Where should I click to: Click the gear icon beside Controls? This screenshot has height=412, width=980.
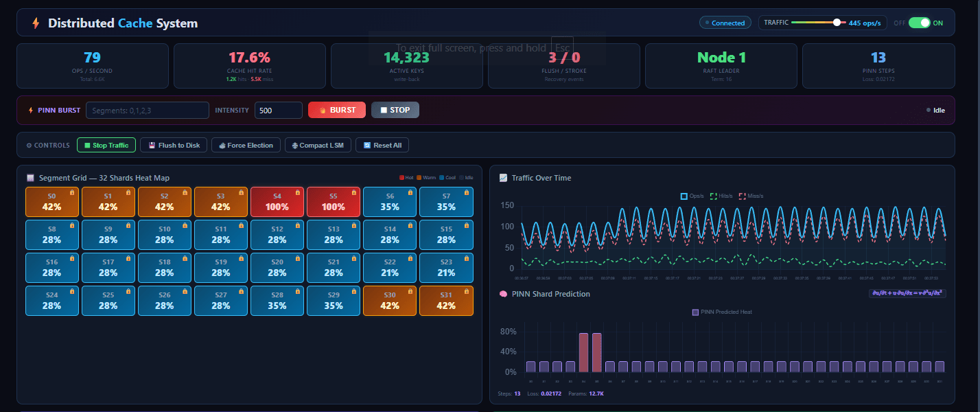pyautogui.click(x=29, y=146)
